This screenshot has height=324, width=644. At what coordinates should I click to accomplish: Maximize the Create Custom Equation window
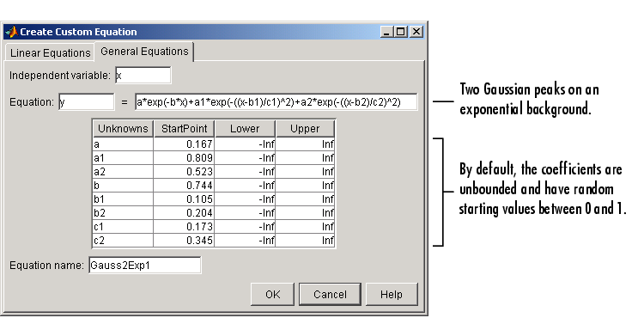401,32
